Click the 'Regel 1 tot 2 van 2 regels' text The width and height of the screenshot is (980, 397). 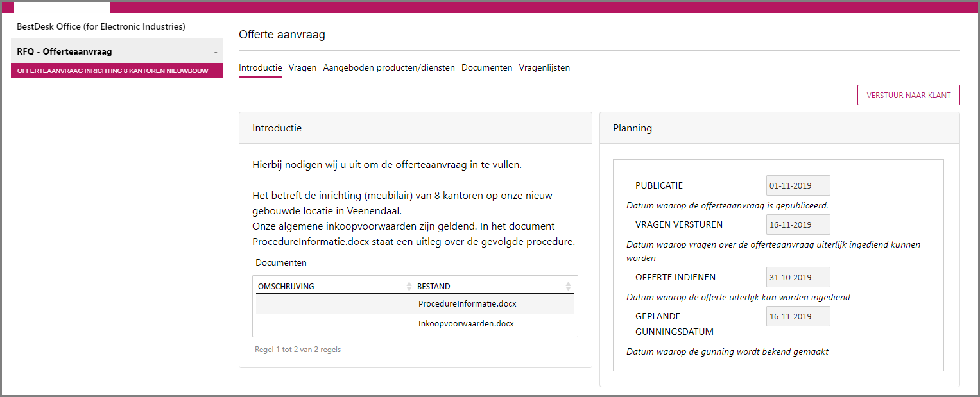pyautogui.click(x=298, y=350)
